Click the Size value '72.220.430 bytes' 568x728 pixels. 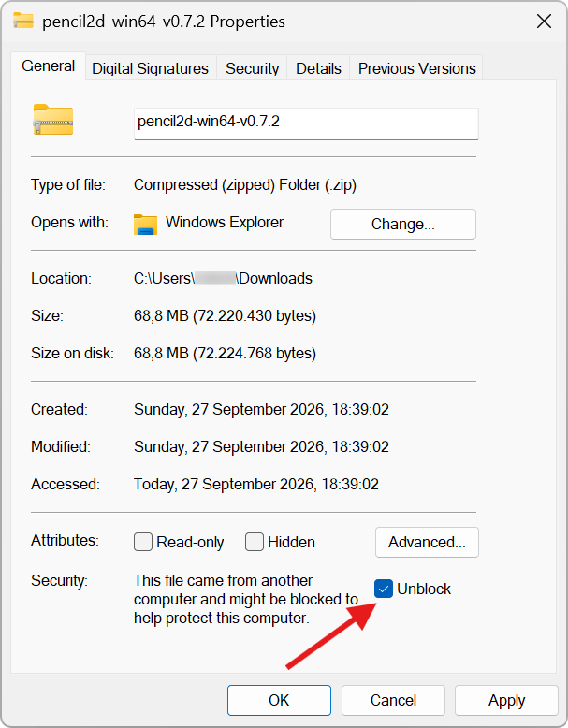click(x=255, y=315)
